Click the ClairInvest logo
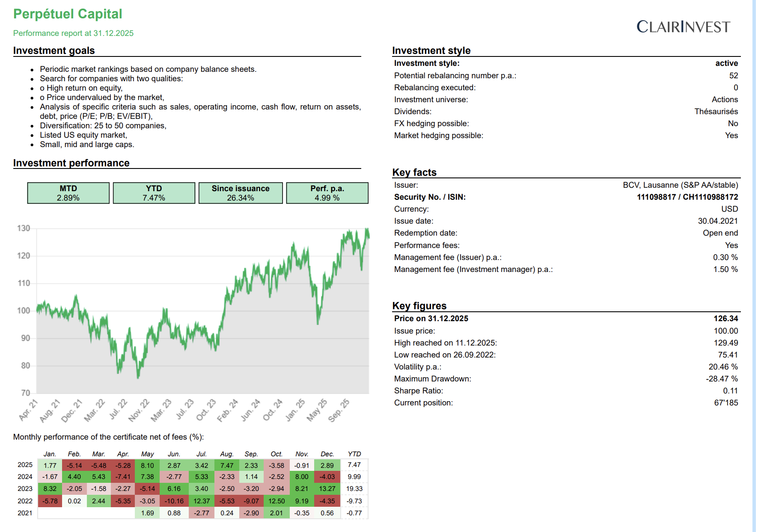Viewport: 767px width, 532px height. click(x=683, y=27)
